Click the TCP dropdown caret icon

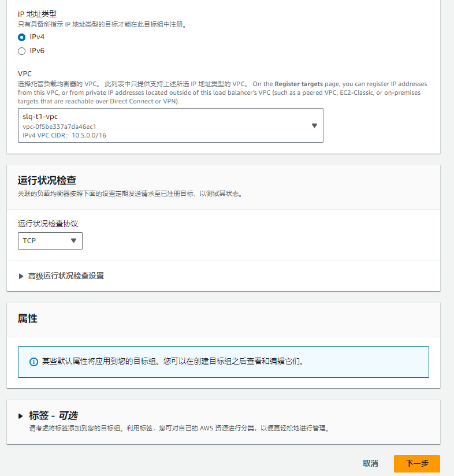coord(73,241)
